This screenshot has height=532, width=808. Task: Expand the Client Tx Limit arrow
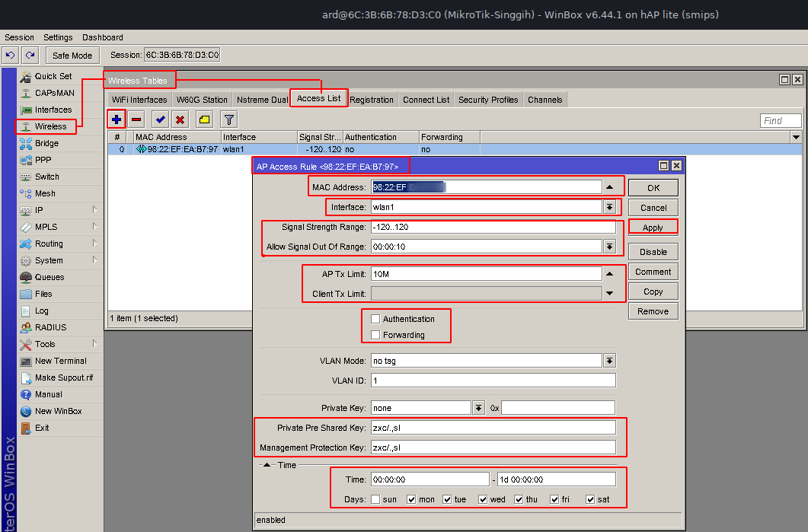click(609, 294)
